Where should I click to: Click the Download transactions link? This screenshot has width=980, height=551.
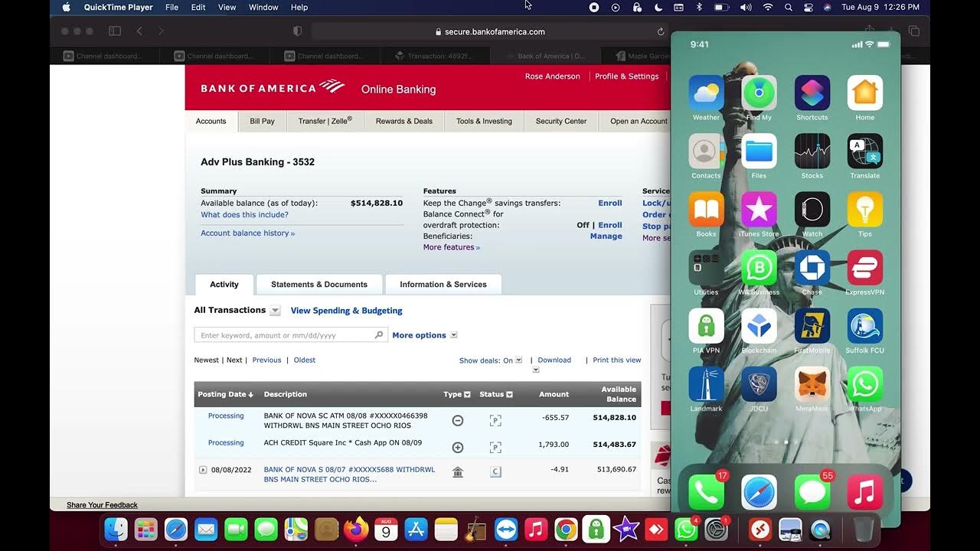[x=554, y=360]
